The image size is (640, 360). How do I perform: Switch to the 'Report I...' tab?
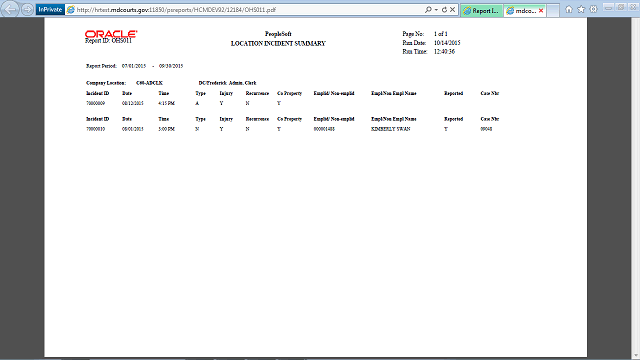pyautogui.click(x=482, y=11)
